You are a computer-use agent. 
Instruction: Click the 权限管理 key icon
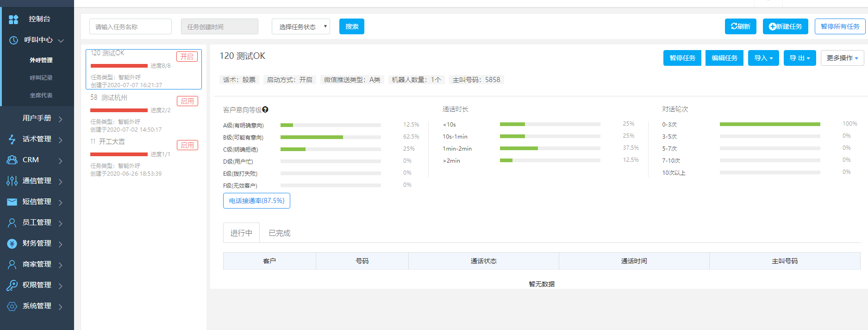pos(12,285)
